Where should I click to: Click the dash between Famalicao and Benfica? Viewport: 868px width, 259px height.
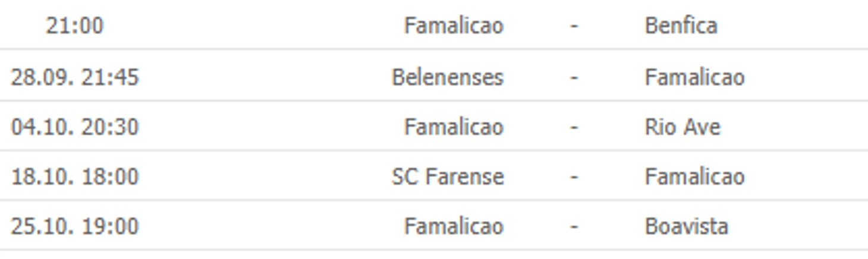tap(574, 26)
